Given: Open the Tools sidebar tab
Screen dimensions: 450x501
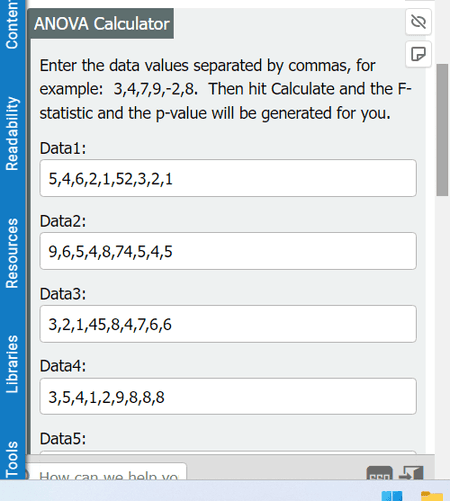Looking at the screenshot, I should click(12, 459).
